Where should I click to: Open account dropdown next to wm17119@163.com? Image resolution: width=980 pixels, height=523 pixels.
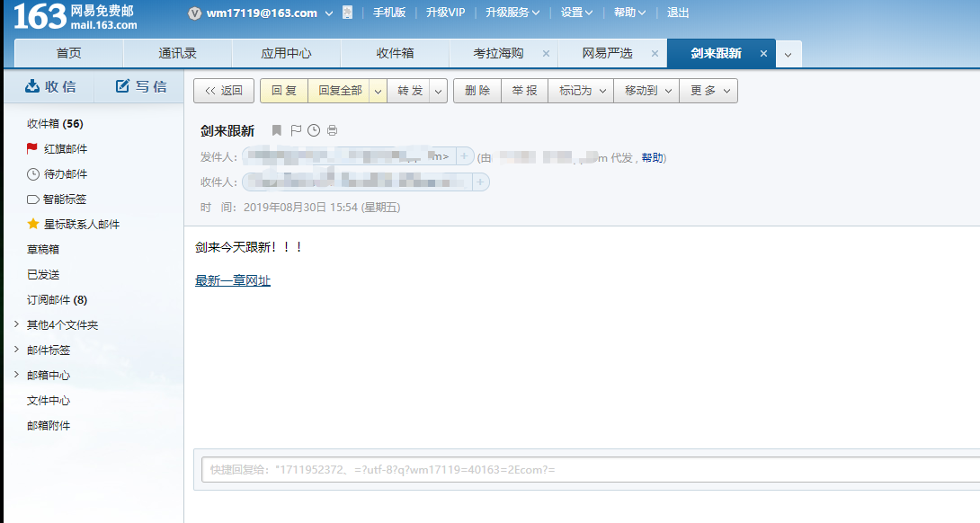coord(329,13)
